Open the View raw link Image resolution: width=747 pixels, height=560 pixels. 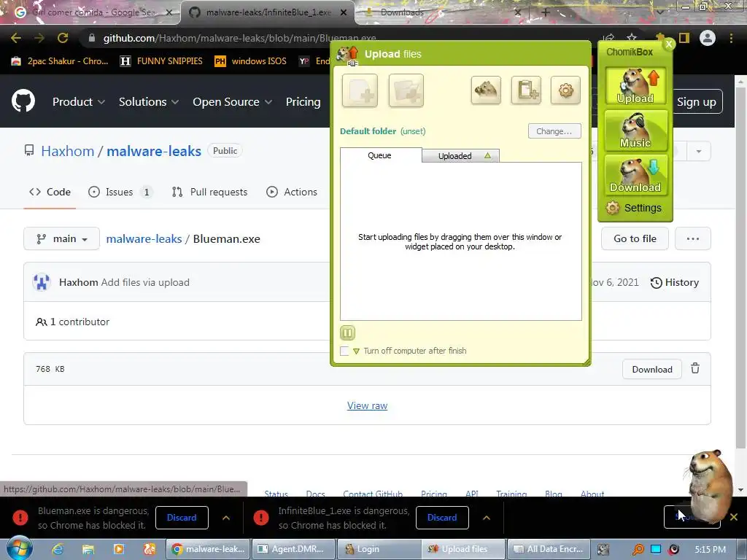point(368,405)
